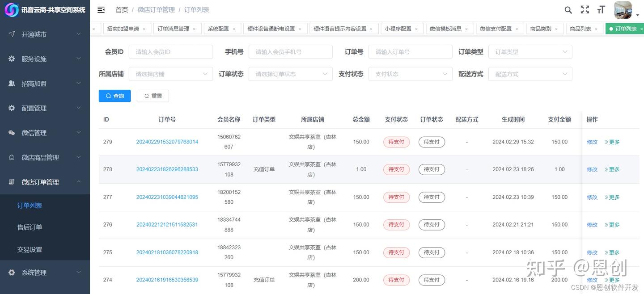Click the 招商加盟 people icon
Screen dimensions: 644x294
click(x=12, y=84)
